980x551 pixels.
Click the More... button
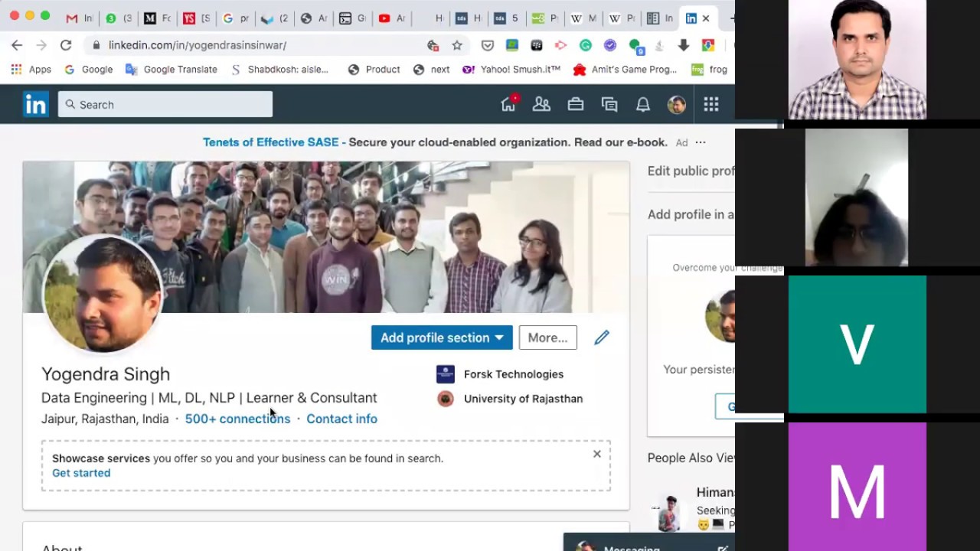click(547, 337)
